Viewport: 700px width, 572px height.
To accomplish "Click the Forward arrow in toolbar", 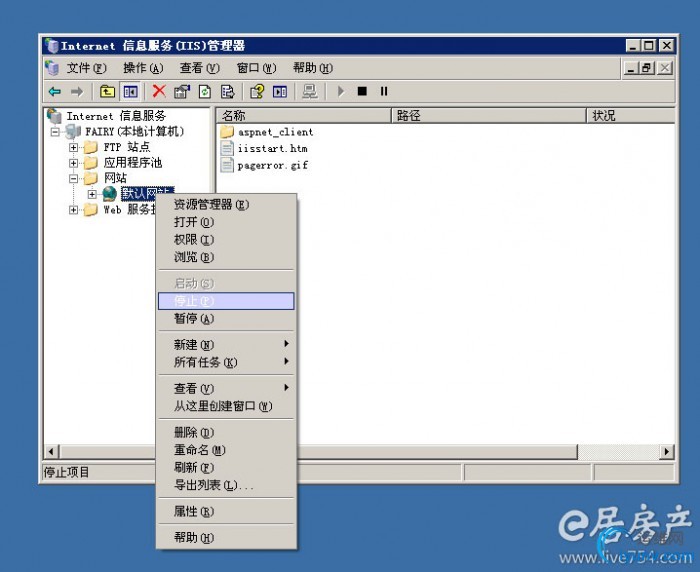I will pos(77,92).
